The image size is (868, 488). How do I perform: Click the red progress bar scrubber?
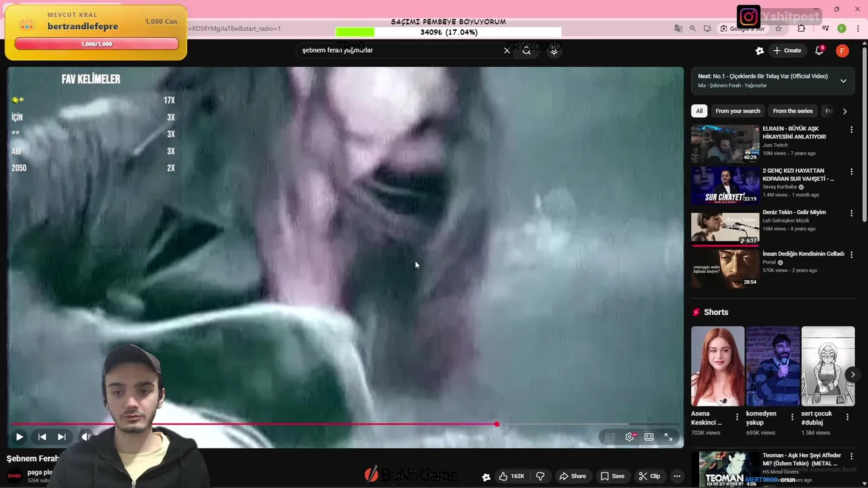click(x=496, y=424)
